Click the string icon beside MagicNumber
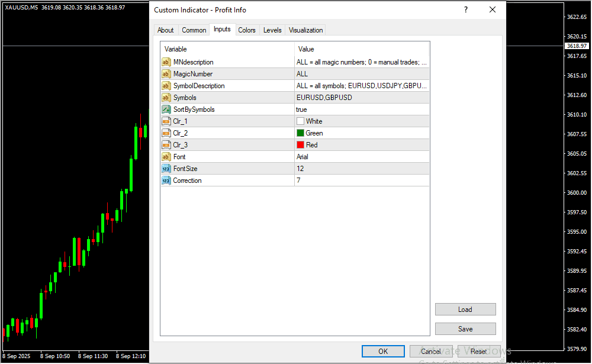Screen dimensions: 592x364 point(166,74)
